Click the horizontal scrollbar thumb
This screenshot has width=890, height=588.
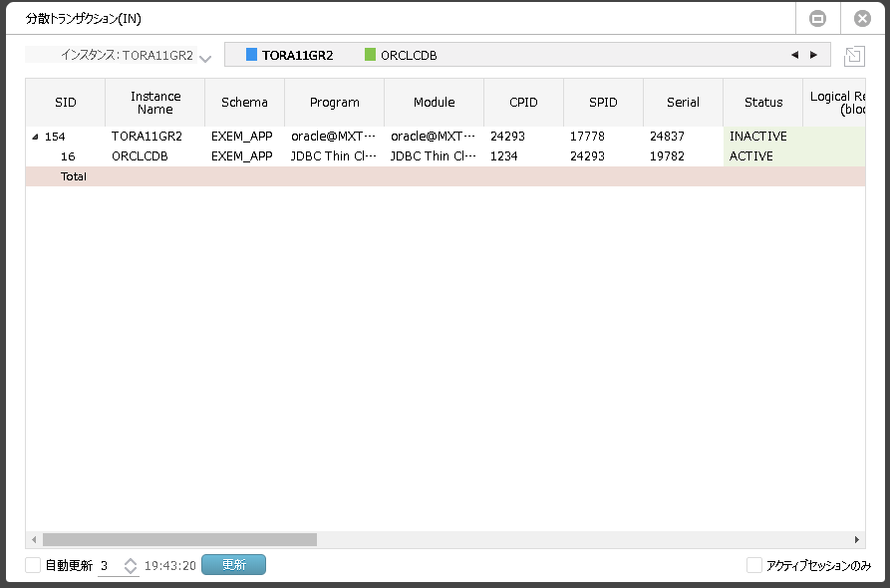(180, 540)
